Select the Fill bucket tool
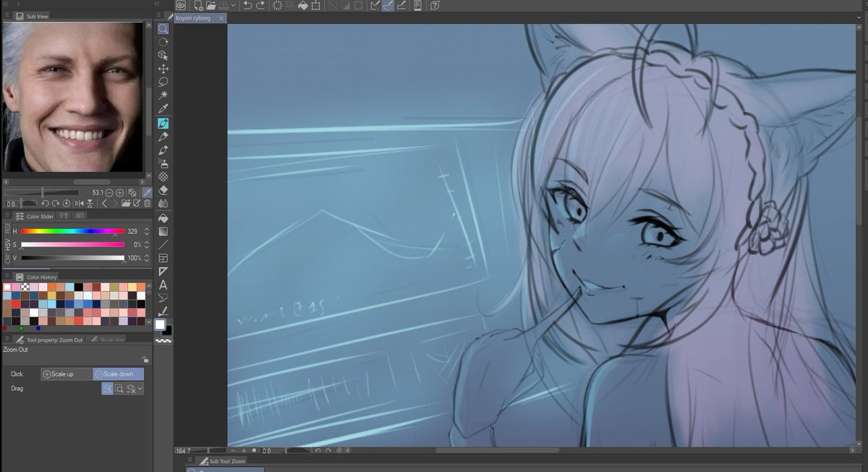The width and height of the screenshot is (868, 472). [x=163, y=218]
